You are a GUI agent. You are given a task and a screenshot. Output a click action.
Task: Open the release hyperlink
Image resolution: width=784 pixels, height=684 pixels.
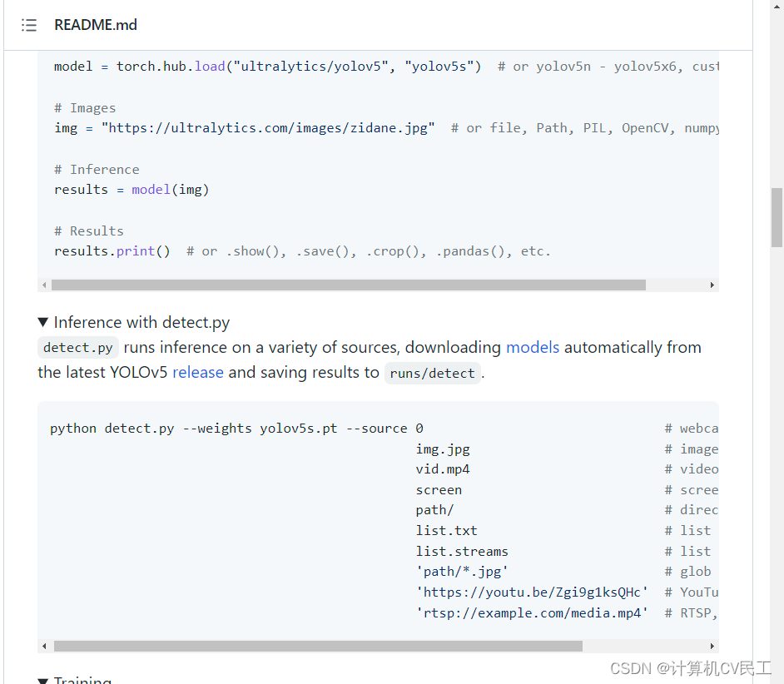(x=198, y=372)
